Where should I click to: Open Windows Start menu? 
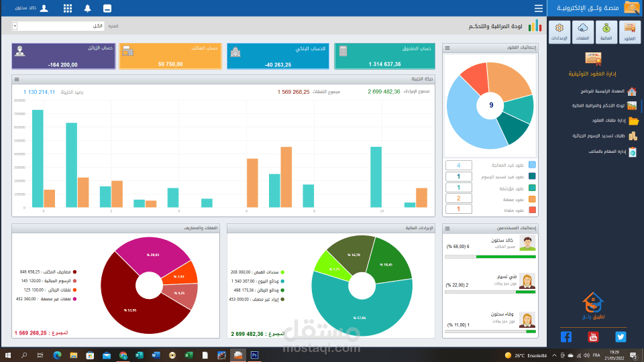click(x=8, y=355)
